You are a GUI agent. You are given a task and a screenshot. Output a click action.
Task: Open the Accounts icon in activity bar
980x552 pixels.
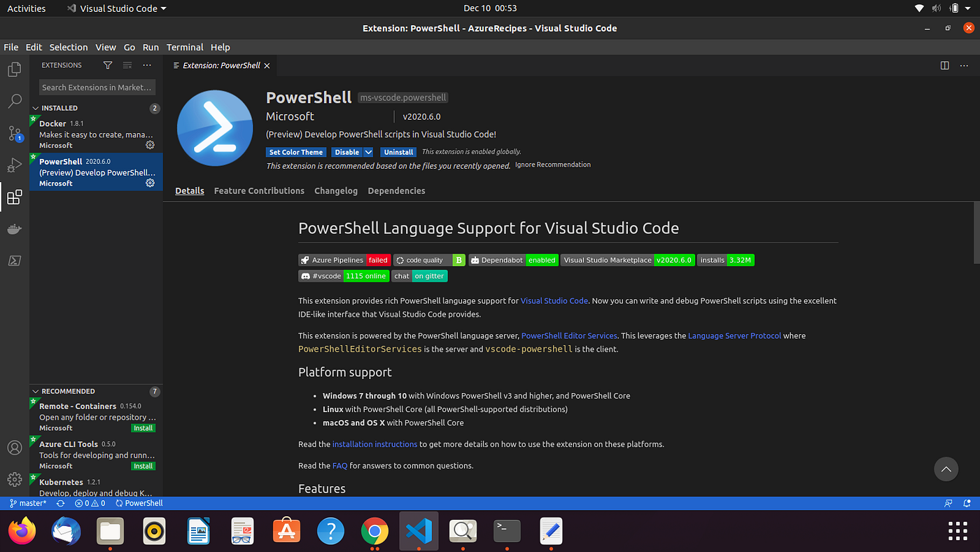click(14, 448)
